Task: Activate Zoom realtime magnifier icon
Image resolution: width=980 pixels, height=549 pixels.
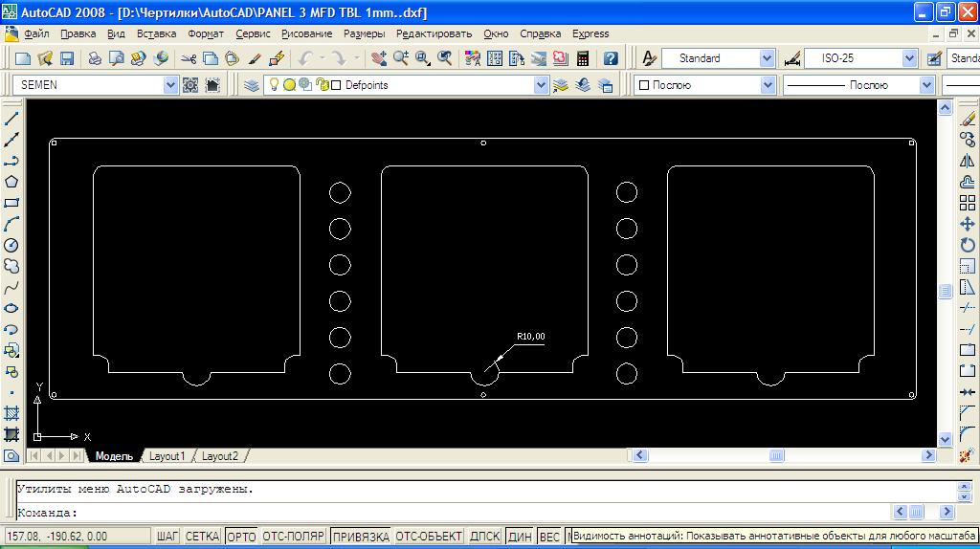Action: click(401, 58)
